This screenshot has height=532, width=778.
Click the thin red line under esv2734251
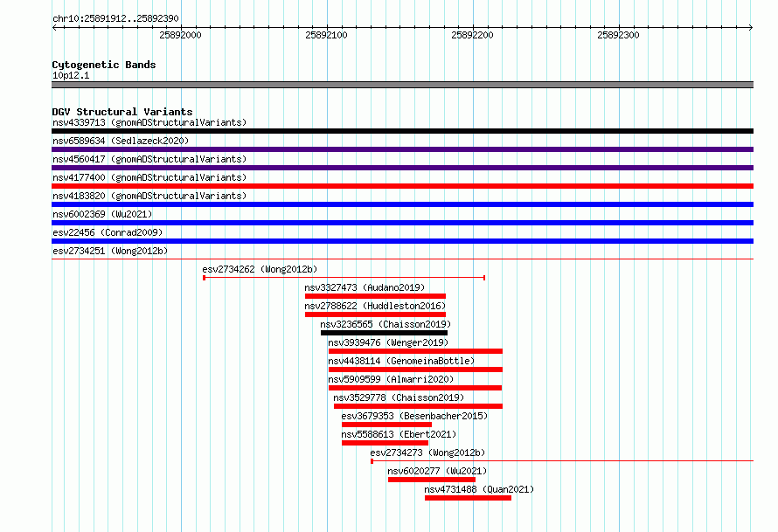pyautogui.click(x=402, y=259)
